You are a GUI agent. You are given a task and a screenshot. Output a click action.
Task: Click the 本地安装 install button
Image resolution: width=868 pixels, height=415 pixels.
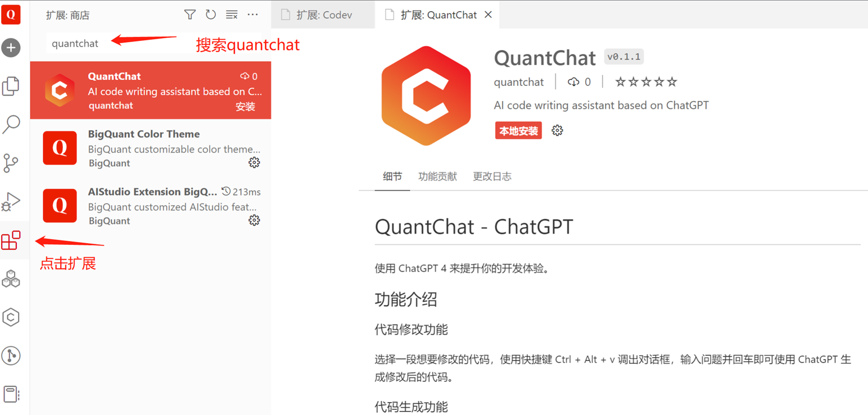(518, 131)
